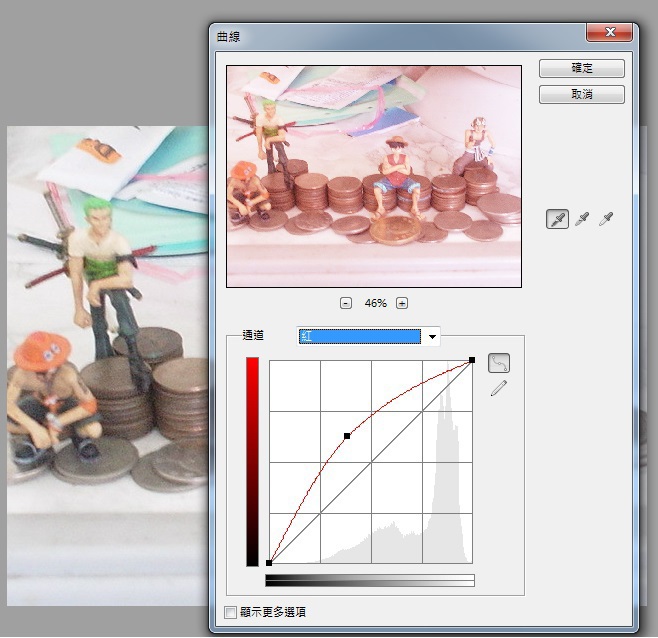Click the photo in the background window
The width and height of the screenshot is (658, 638).
tap(107, 365)
